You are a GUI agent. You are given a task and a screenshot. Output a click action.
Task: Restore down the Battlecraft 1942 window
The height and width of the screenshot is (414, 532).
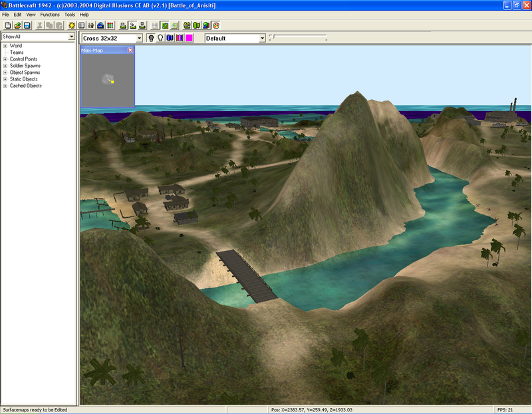pos(517,5)
